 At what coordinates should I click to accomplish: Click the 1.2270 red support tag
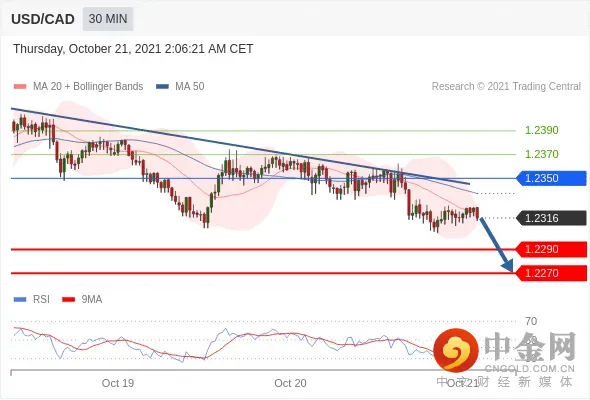click(551, 273)
